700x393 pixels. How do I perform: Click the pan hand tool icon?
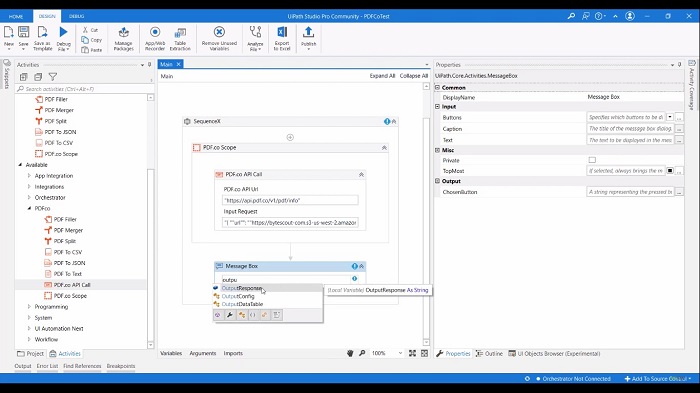tap(350, 353)
